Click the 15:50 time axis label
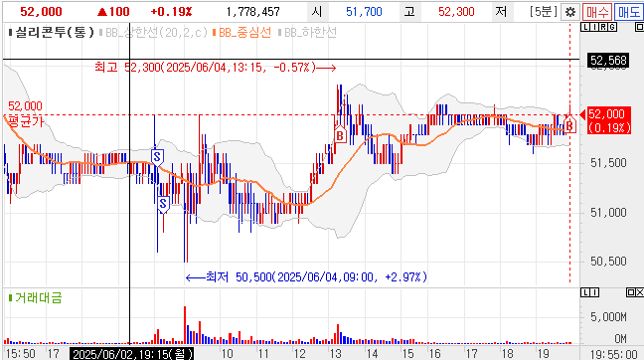Screen dimensions: 644x360 click(21, 354)
